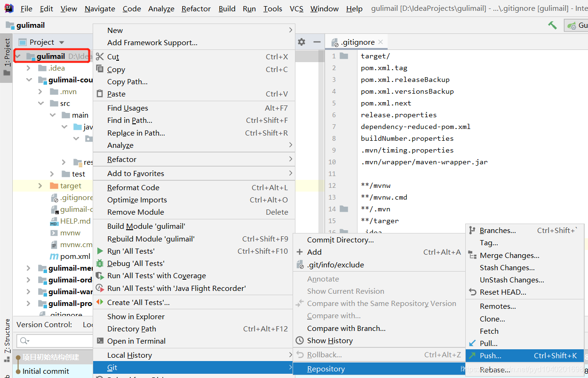Click the Cut scissors icon
Viewport: 588px width, 378px height.
pos(99,56)
